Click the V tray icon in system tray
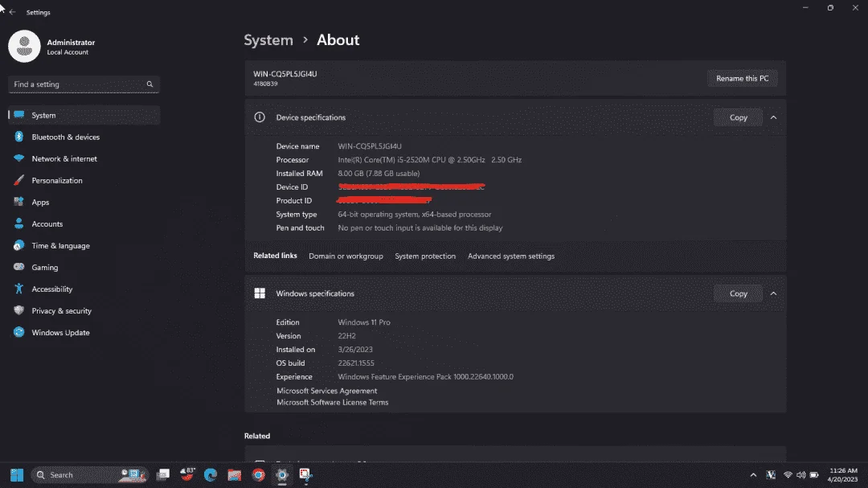This screenshot has height=488, width=868. (x=771, y=474)
